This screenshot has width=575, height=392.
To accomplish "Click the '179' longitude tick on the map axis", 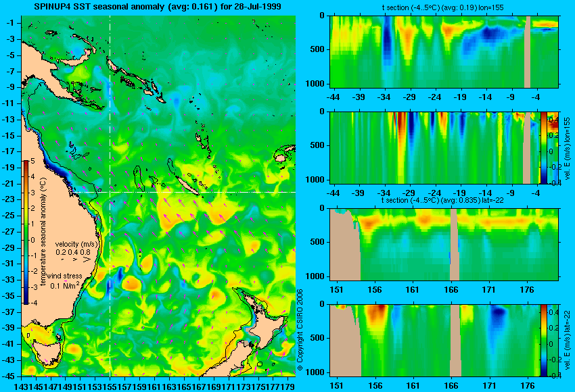I will pos(290,387).
